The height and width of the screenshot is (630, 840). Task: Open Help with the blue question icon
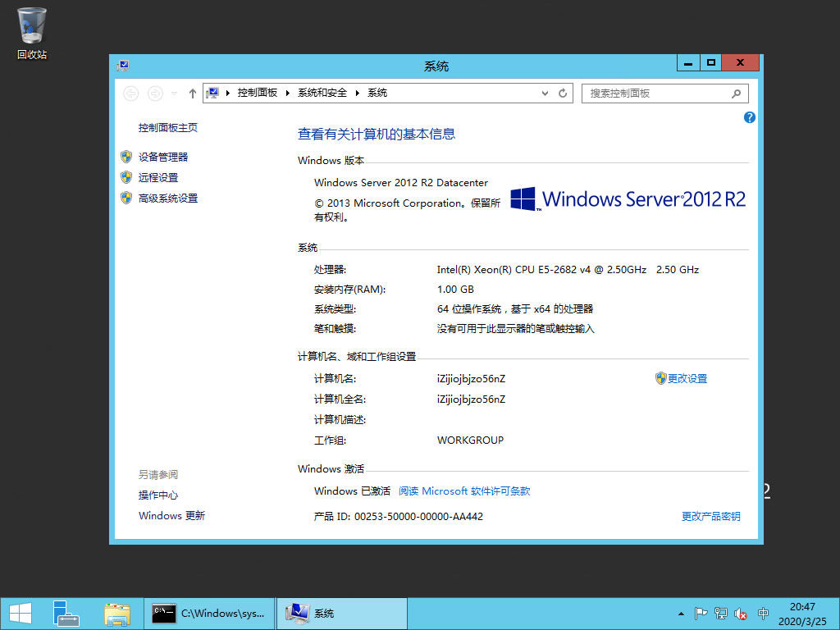coord(750,117)
